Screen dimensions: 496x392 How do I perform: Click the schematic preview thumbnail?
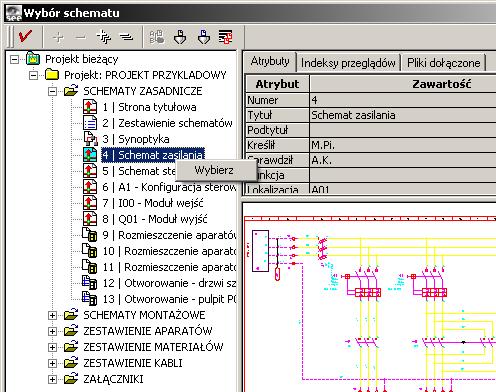pos(369,298)
